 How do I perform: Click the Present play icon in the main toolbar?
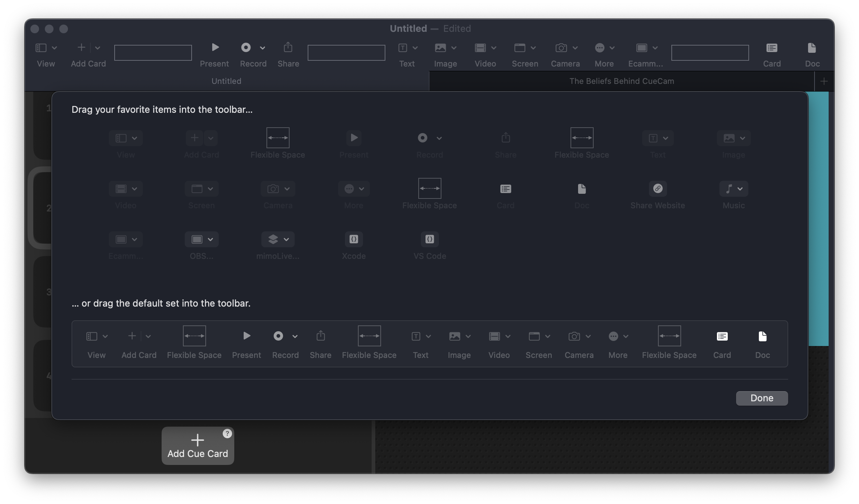(x=215, y=47)
